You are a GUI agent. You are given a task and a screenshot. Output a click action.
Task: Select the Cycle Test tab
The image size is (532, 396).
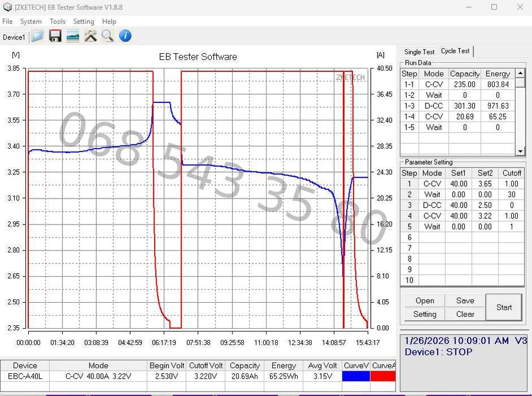pyautogui.click(x=455, y=51)
